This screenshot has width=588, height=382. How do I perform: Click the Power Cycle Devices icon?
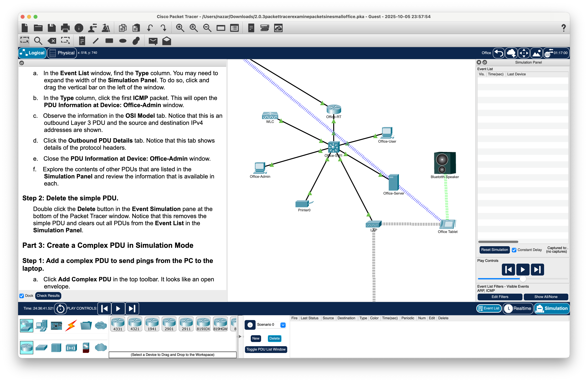pyautogui.click(x=61, y=309)
